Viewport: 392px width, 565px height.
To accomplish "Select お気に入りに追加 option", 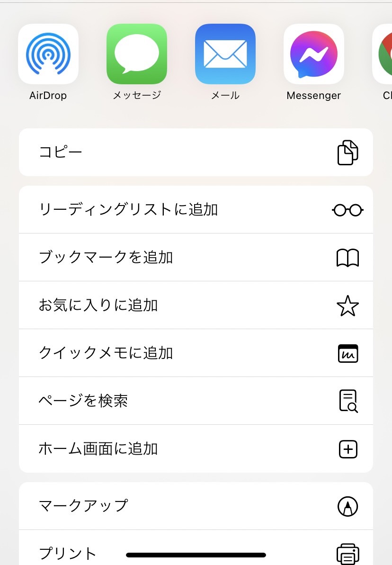I will (x=196, y=305).
